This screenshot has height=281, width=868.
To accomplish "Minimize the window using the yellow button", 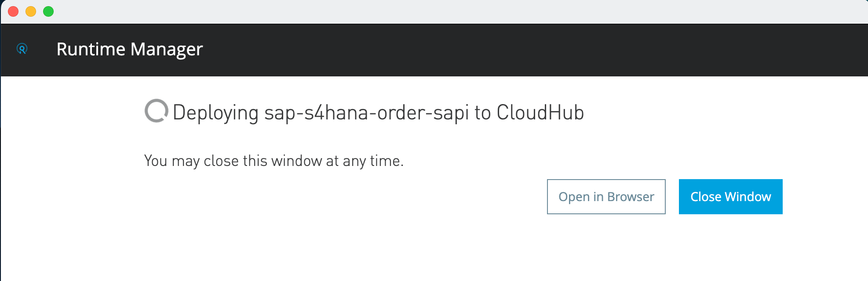I will [31, 11].
